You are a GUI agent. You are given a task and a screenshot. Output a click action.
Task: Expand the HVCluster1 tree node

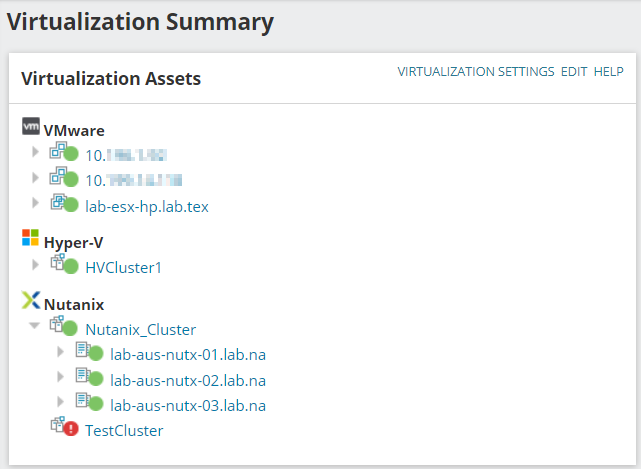pyautogui.click(x=36, y=265)
